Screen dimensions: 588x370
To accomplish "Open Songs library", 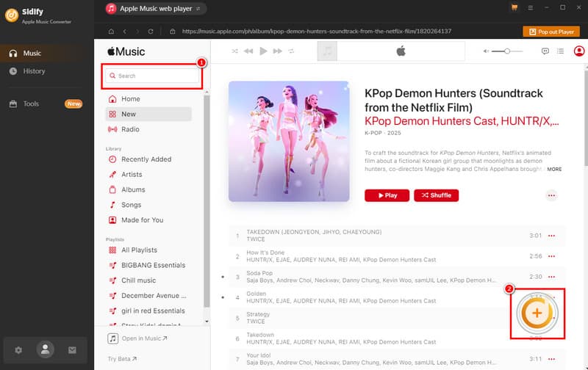I will pos(148,205).
